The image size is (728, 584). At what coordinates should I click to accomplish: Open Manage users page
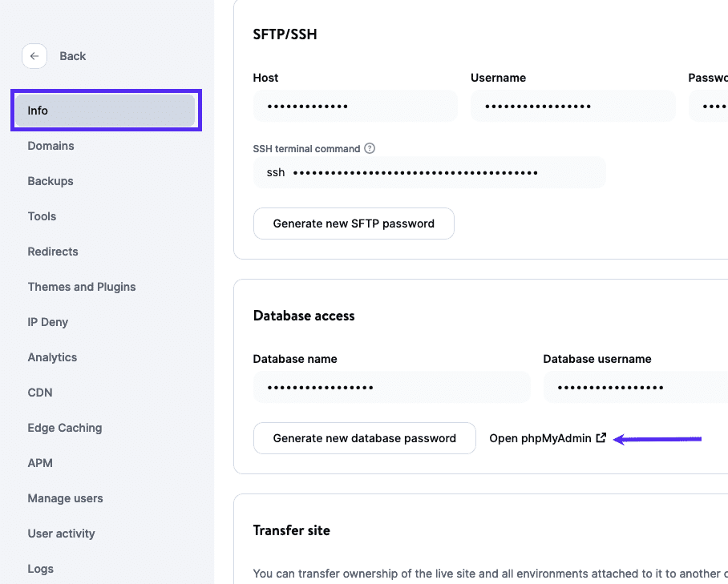66,498
